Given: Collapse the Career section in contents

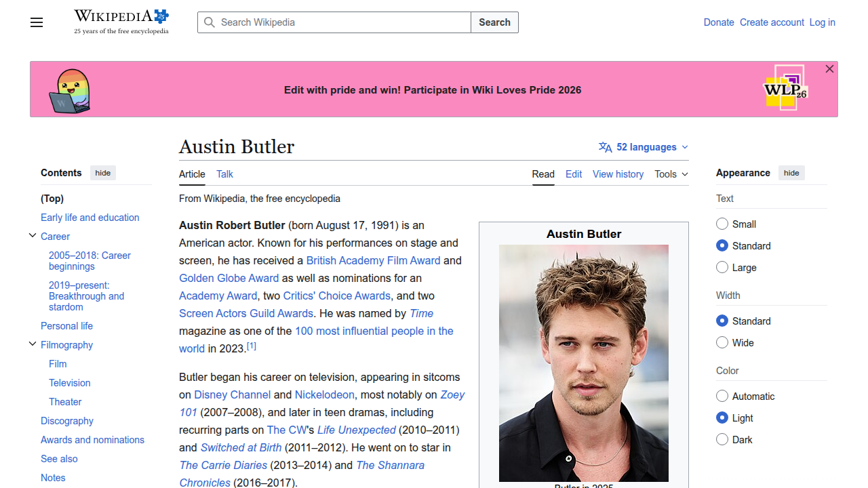Looking at the screenshot, I should pyautogui.click(x=32, y=236).
